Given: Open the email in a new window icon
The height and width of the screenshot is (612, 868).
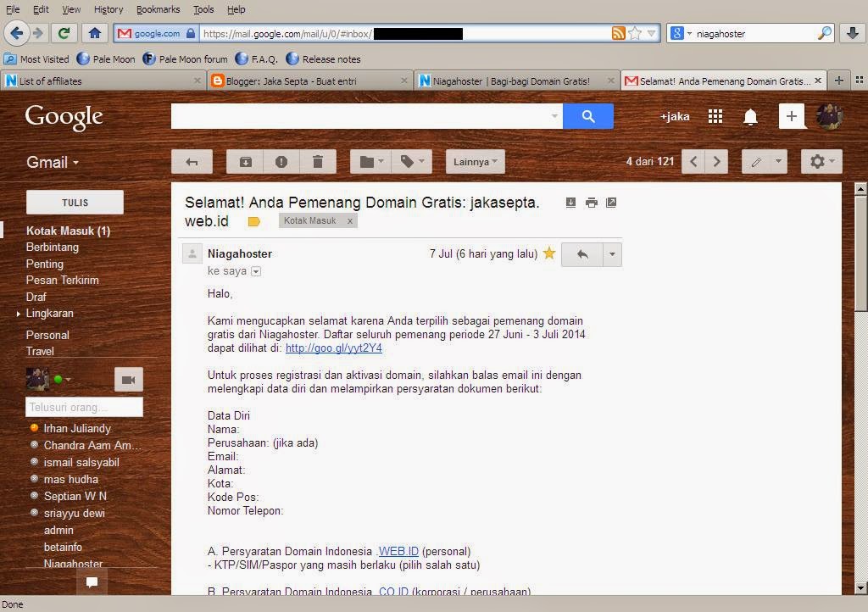Looking at the screenshot, I should click(611, 203).
